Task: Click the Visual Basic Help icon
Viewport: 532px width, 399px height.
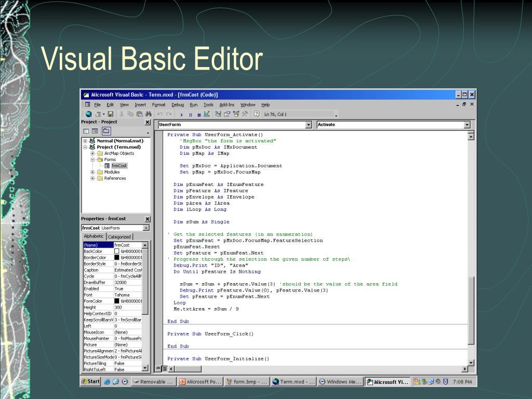Action: [257, 114]
